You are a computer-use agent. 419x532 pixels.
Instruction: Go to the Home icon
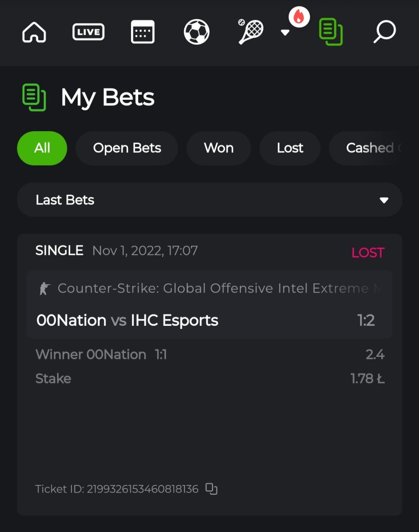pos(34,32)
